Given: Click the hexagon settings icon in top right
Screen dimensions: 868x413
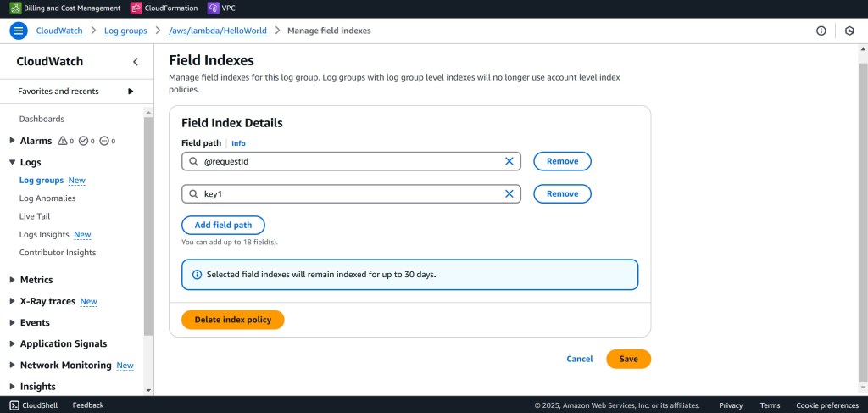Looking at the screenshot, I should (849, 31).
